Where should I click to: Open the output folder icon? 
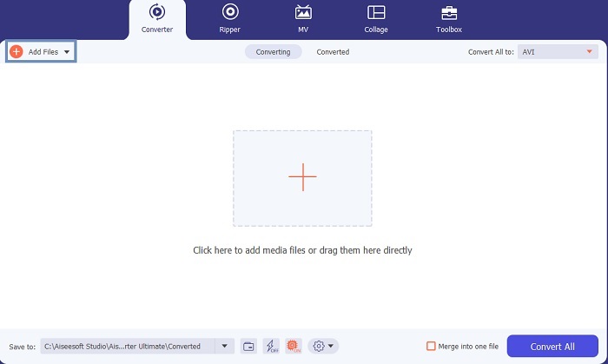248,346
